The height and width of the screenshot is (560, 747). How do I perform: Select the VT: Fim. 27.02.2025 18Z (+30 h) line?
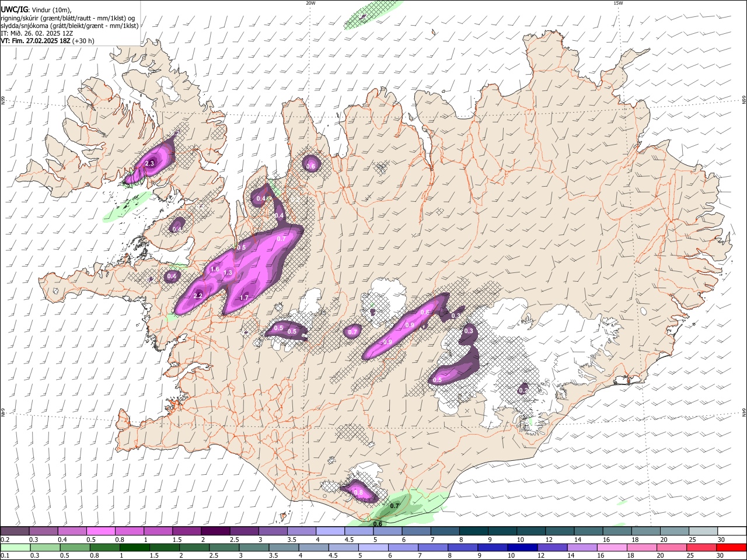(x=47, y=41)
